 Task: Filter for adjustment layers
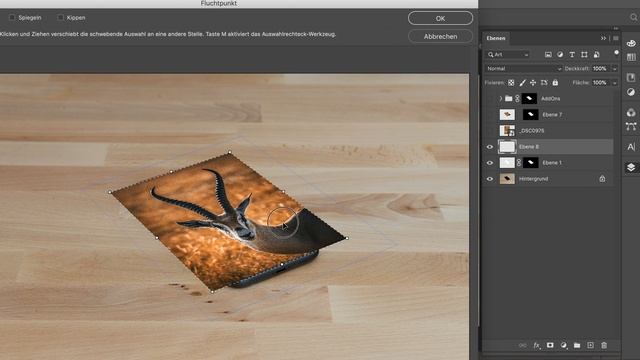click(560, 54)
